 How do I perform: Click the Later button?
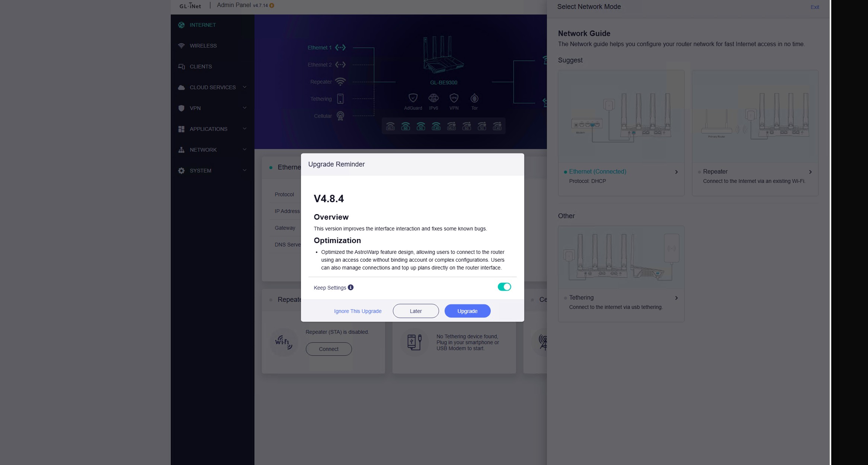tap(416, 311)
